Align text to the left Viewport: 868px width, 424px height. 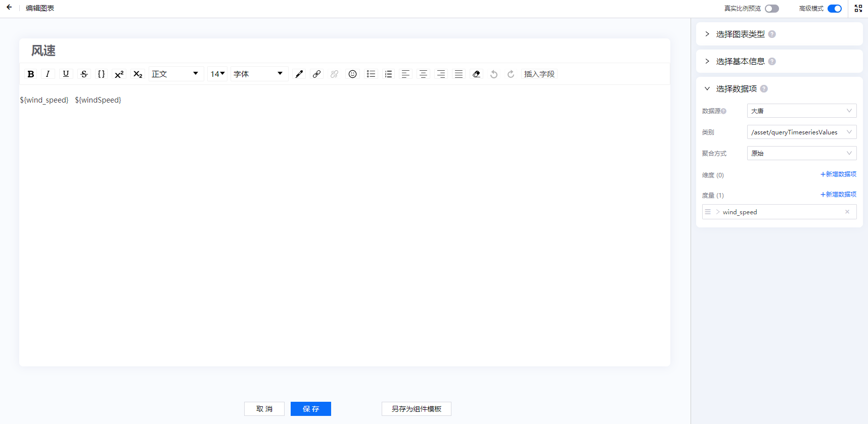(405, 74)
